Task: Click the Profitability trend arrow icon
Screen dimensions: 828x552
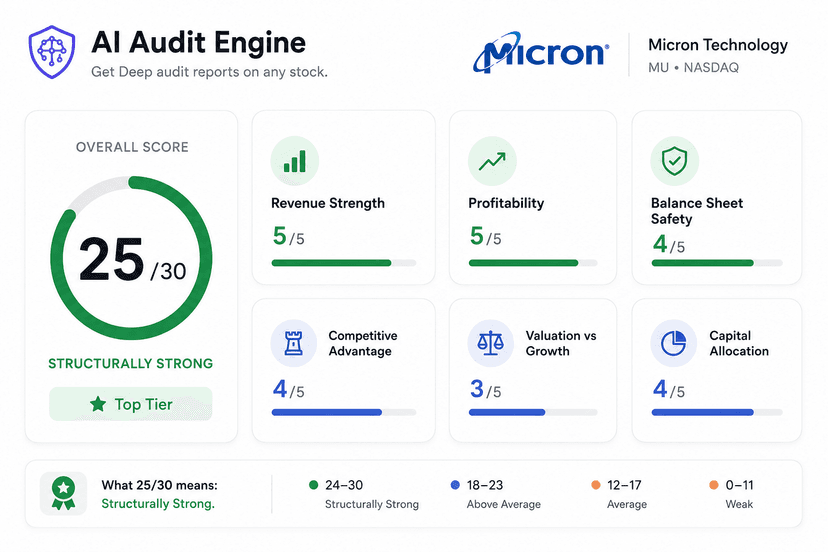Action: click(x=492, y=161)
